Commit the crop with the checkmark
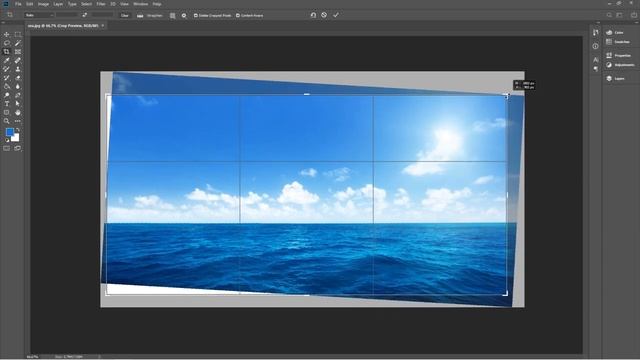 (x=336, y=15)
